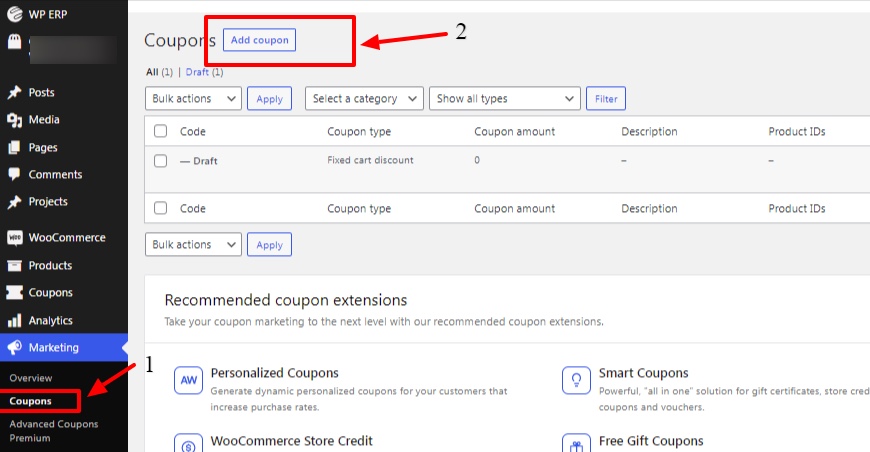Click the Analytics bar chart icon
Screen dimensions: 870x452
pyautogui.click(x=14, y=321)
